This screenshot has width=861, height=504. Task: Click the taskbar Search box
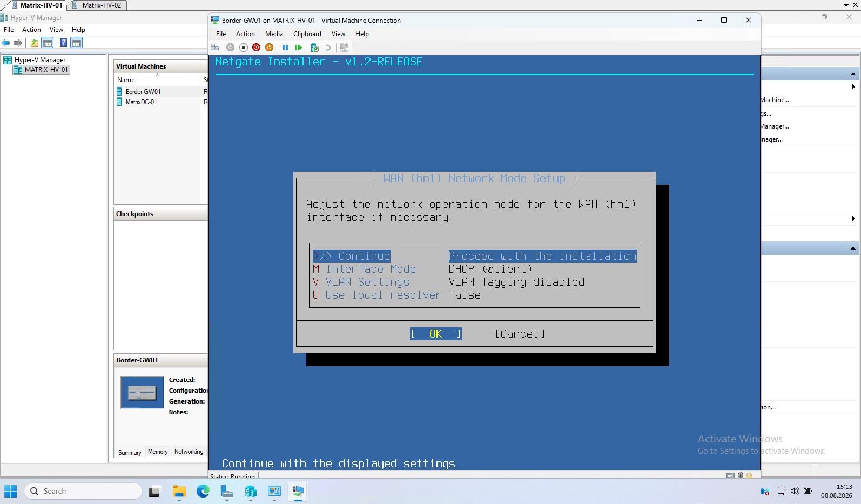(x=83, y=491)
